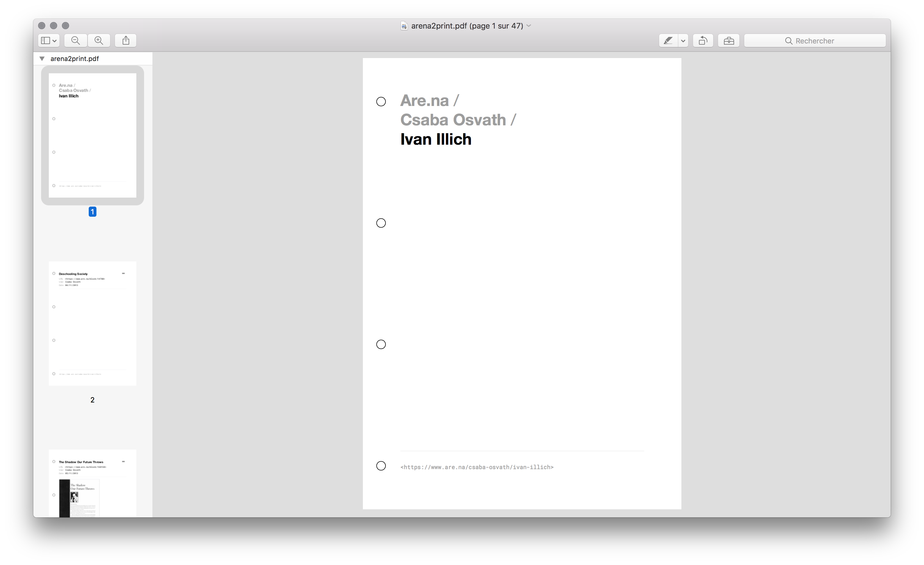Click the Are.na / heading text

tap(430, 101)
